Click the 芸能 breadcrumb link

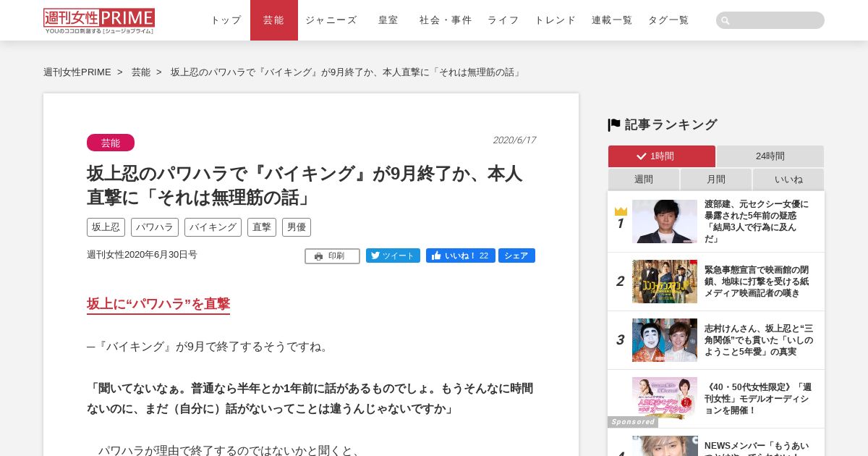141,72
